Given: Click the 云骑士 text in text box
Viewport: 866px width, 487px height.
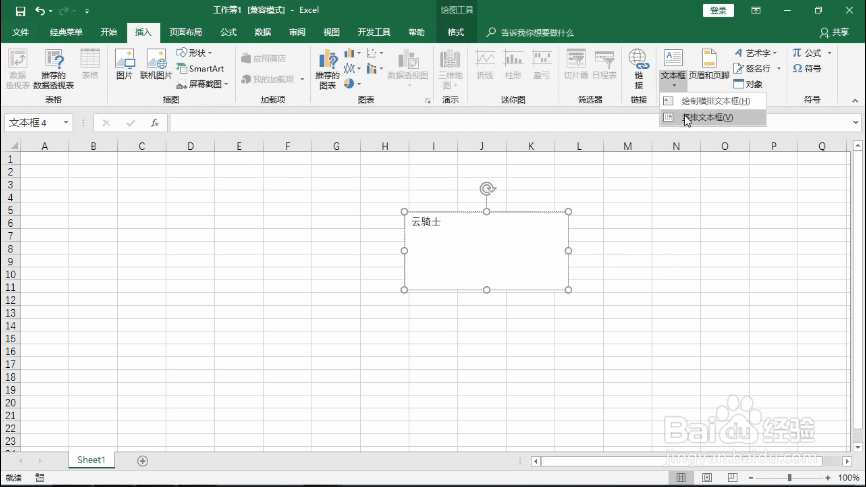Looking at the screenshot, I should click(426, 222).
